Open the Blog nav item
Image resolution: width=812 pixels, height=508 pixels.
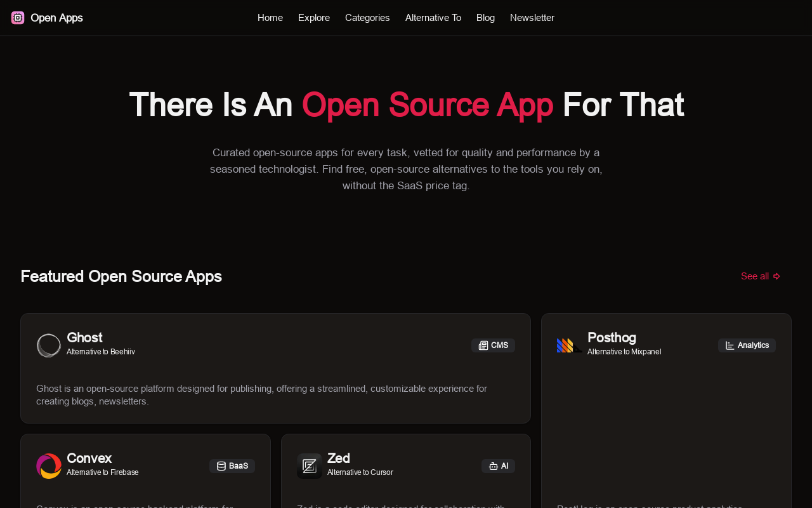pyautogui.click(x=485, y=18)
